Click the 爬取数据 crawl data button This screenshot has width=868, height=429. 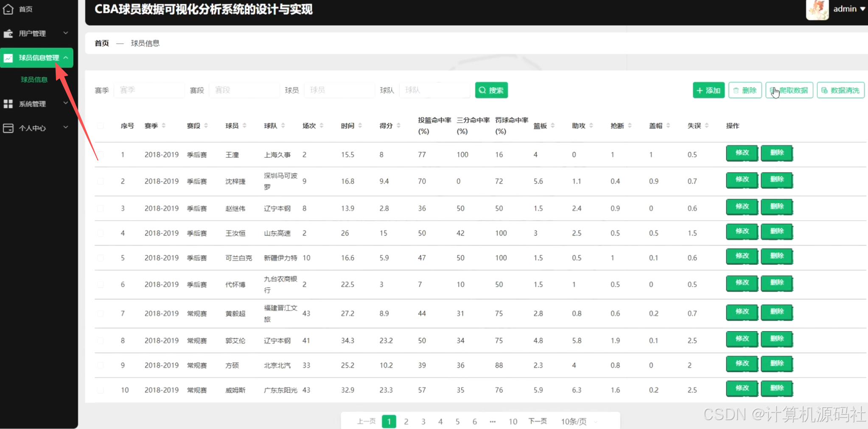click(789, 90)
